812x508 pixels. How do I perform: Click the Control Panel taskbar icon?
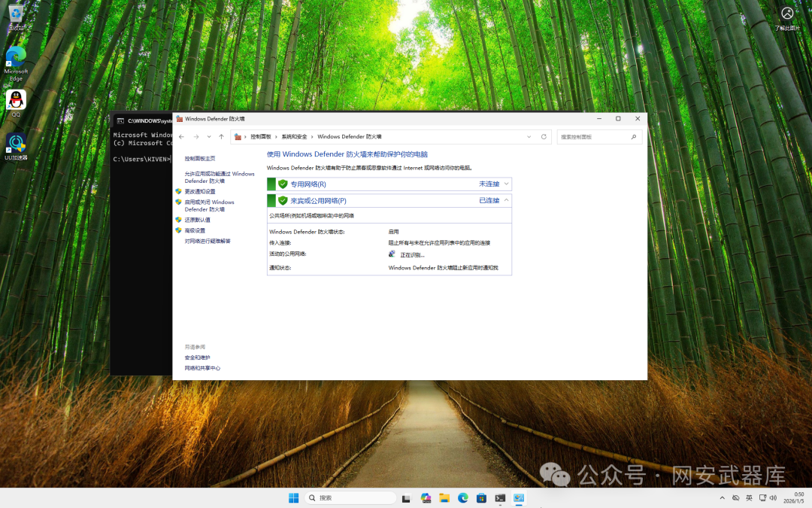[519, 498]
